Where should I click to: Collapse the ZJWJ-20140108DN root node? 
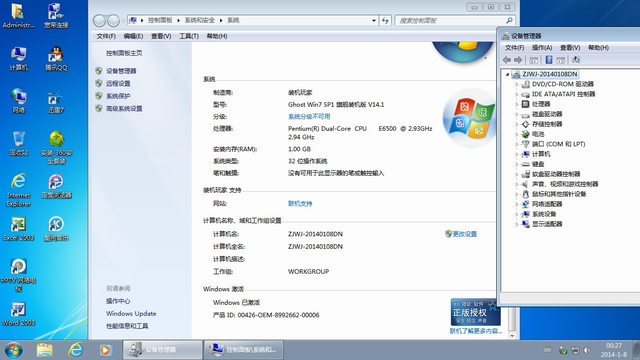(x=507, y=74)
